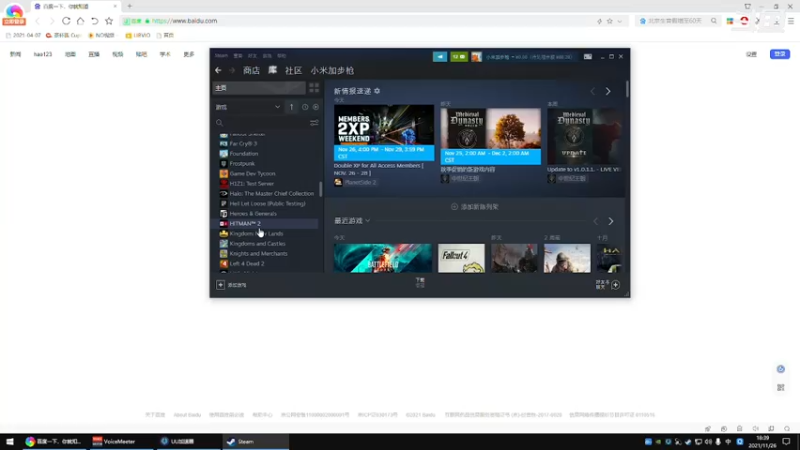Select the library Home button
This screenshot has width=800, height=450.
(259, 88)
